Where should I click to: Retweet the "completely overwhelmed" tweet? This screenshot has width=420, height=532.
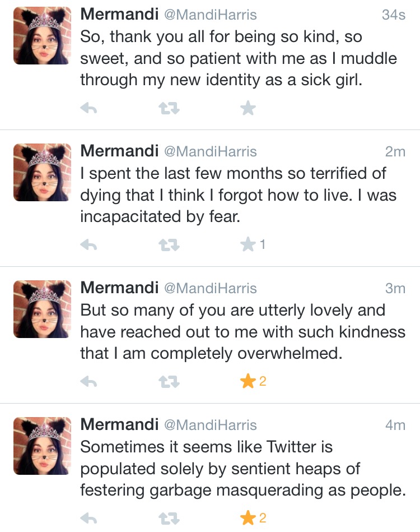point(169,382)
